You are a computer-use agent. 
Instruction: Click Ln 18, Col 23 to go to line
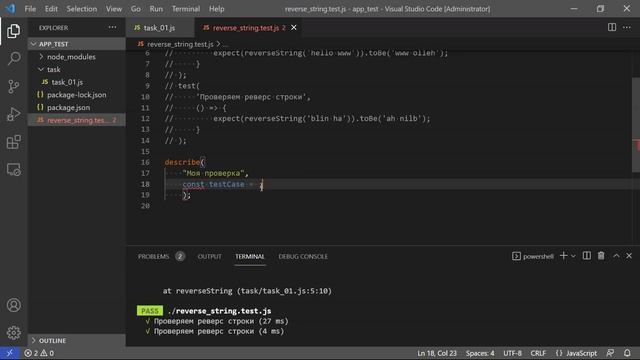(437, 353)
